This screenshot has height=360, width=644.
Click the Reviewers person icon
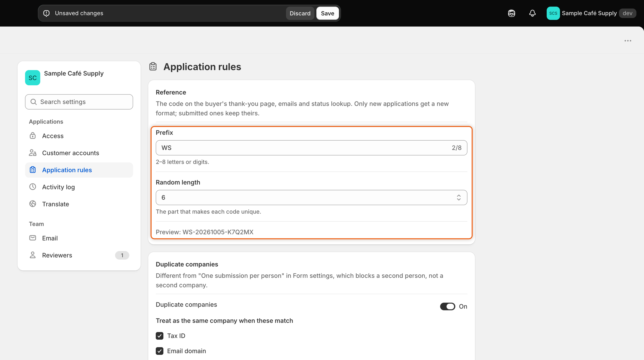33,255
